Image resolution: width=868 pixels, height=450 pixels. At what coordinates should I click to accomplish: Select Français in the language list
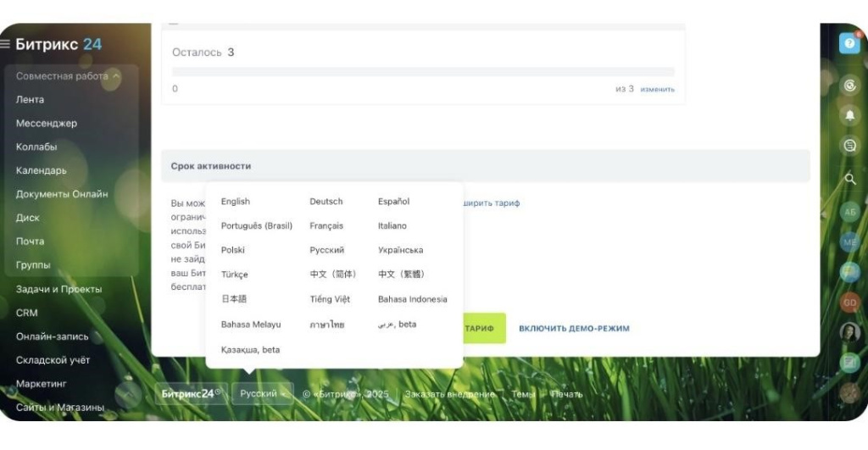[326, 225]
